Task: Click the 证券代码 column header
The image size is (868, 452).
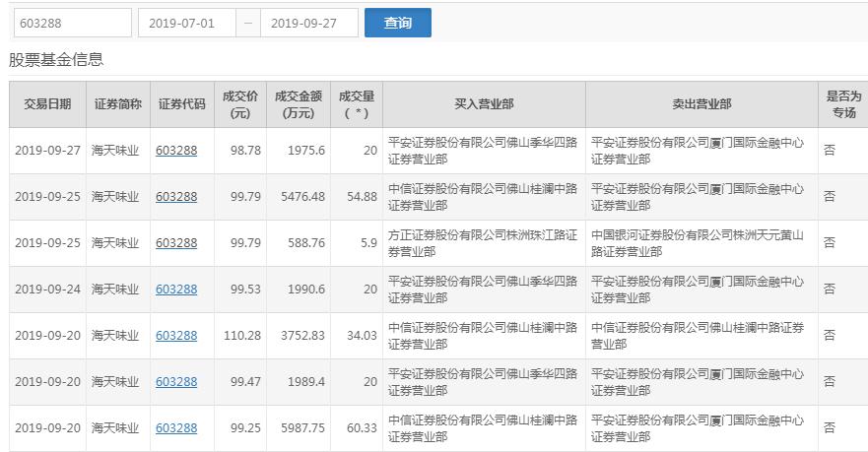Action: click(x=182, y=104)
